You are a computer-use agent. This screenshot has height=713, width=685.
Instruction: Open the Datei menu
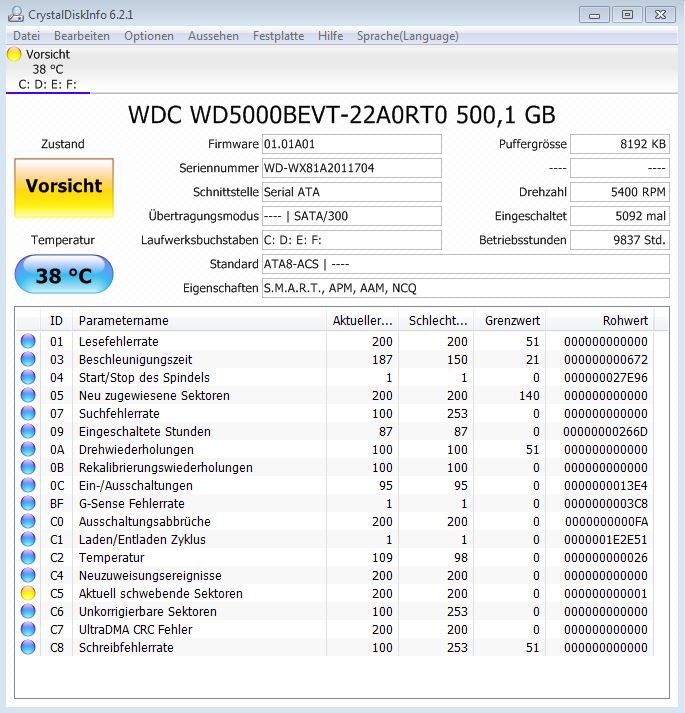[26, 36]
